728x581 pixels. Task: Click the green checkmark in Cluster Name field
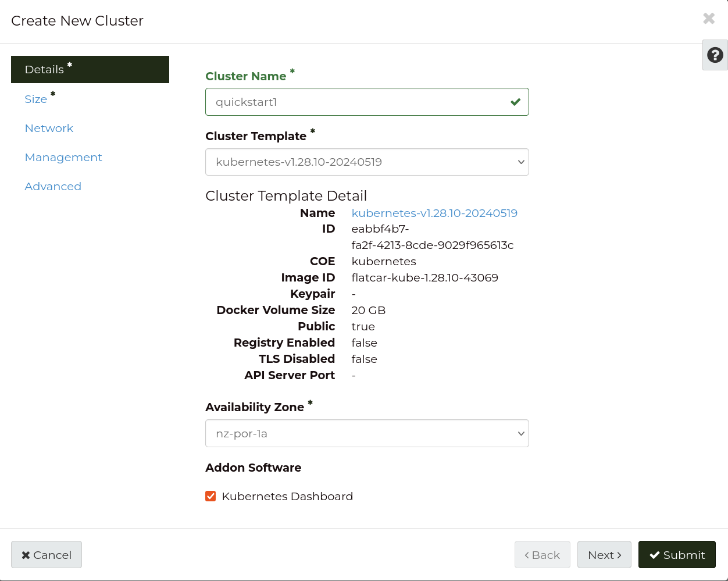515,101
